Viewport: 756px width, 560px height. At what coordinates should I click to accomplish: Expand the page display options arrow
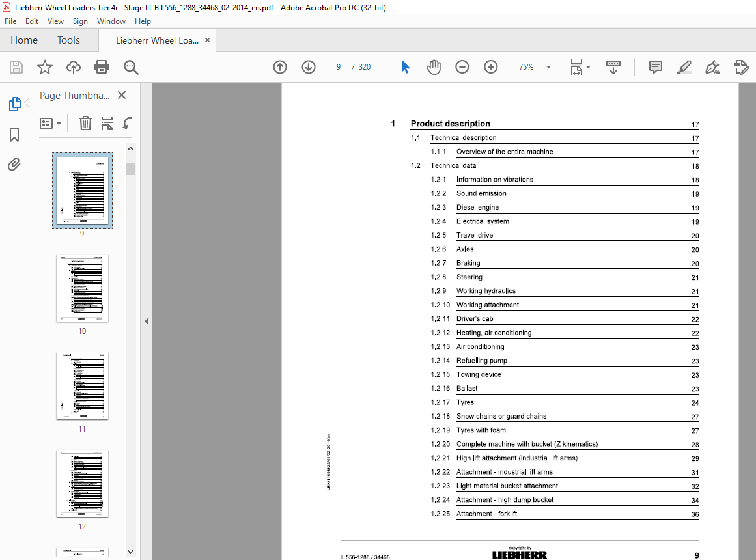(588, 67)
